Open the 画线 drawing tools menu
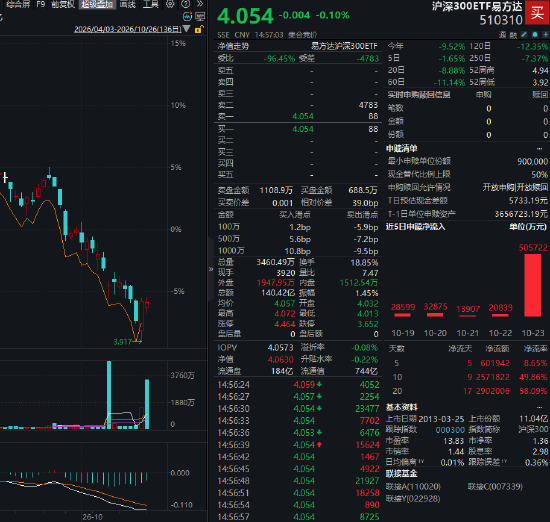550x522 pixels. point(127,4)
